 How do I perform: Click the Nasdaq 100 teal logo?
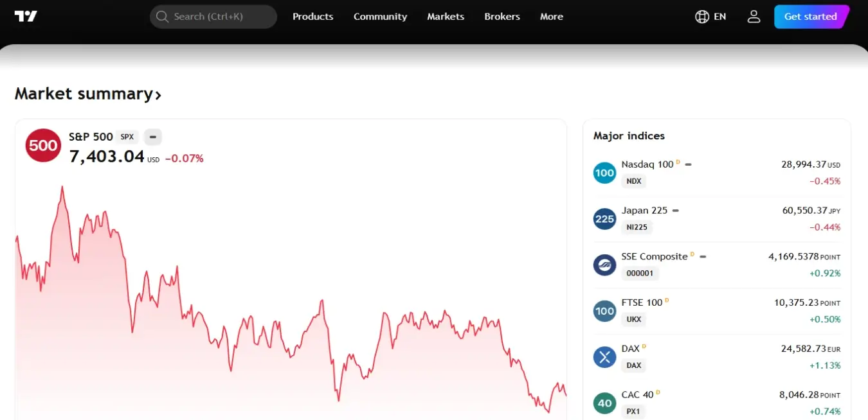click(604, 172)
